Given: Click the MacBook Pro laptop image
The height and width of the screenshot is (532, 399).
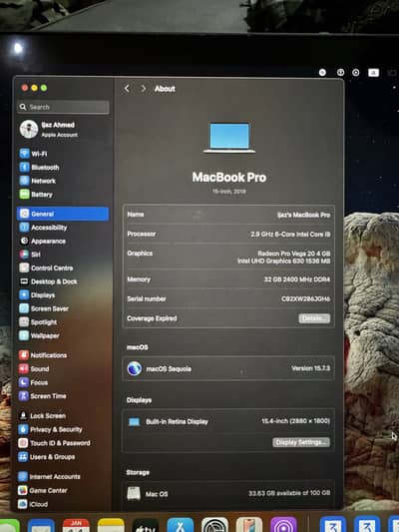Looking at the screenshot, I should click(x=229, y=138).
